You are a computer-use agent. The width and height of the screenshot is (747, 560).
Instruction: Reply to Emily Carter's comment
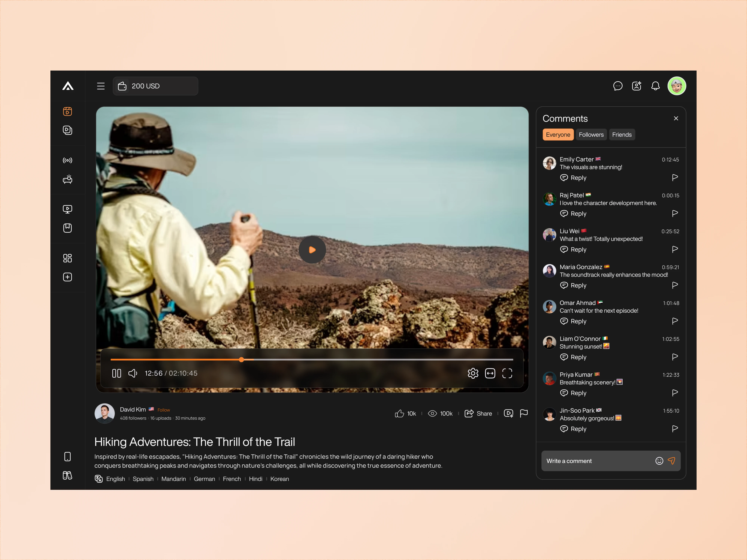click(x=573, y=178)
